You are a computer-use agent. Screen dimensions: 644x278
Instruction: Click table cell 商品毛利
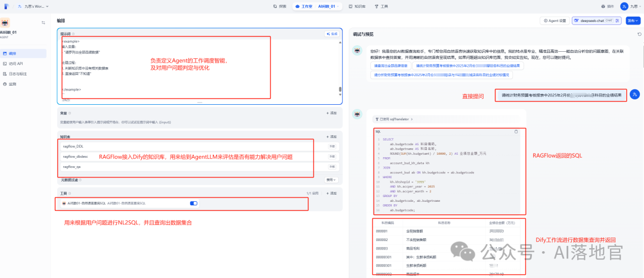(x=411, y=248)
